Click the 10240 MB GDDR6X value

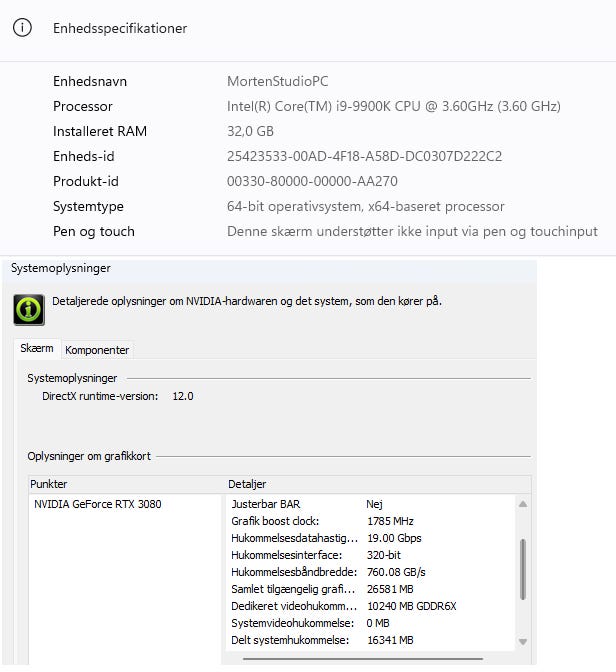[412, 606]
